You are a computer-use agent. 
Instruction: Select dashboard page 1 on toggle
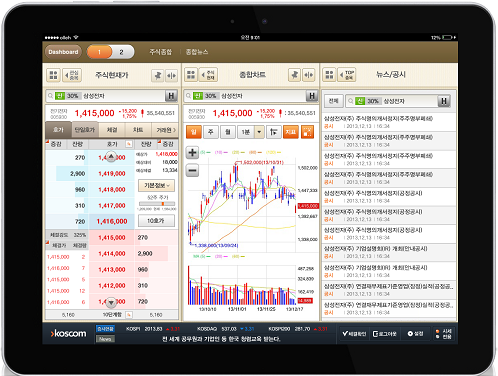[x=99, y=52]
